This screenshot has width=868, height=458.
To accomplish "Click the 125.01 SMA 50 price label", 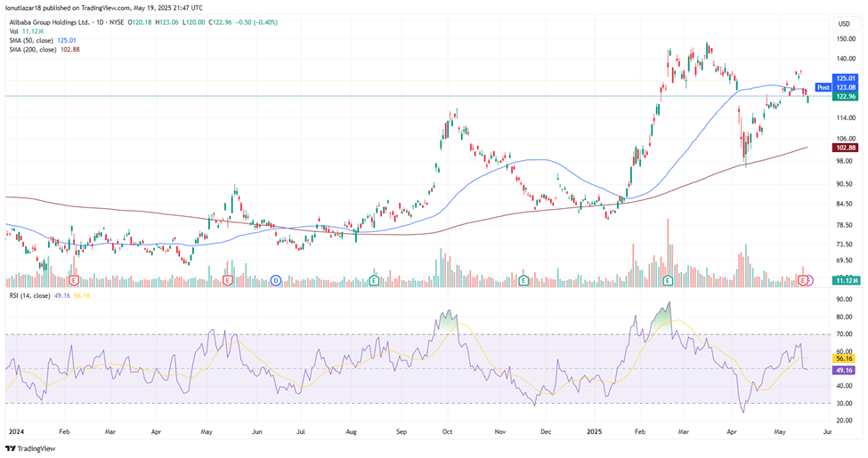I will (x=846, y=78).
